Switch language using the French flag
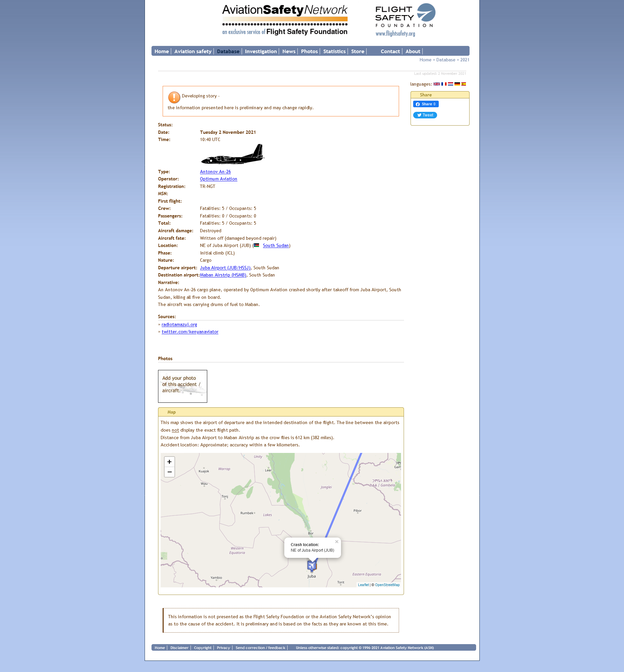This screenshot has width=624, height=672. 444,84
